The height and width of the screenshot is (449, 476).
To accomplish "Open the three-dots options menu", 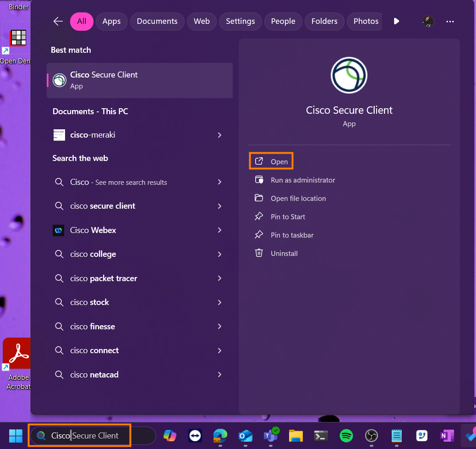I will point(450,21).
